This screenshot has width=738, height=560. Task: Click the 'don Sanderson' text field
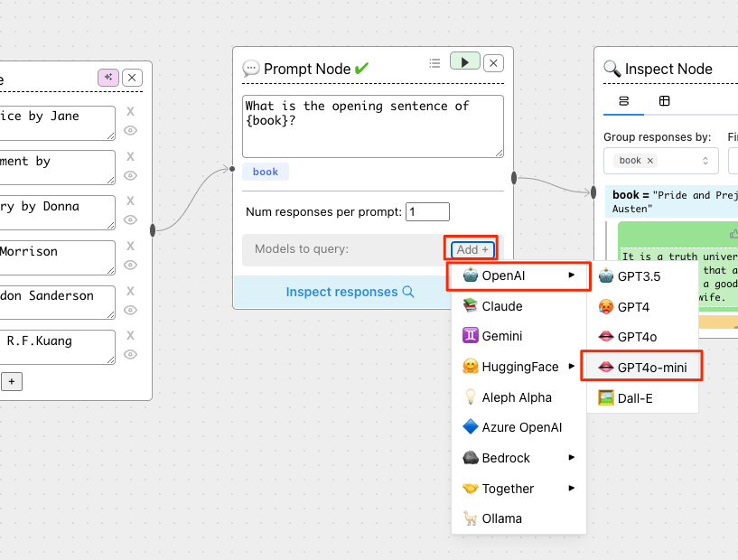tap(57, 302)
